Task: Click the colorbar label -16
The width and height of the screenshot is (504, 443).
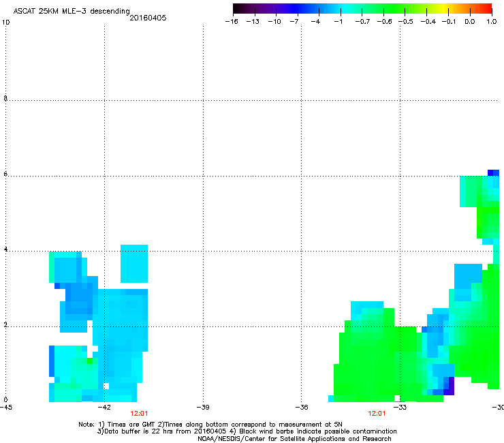Action: (x=232, y=22)
